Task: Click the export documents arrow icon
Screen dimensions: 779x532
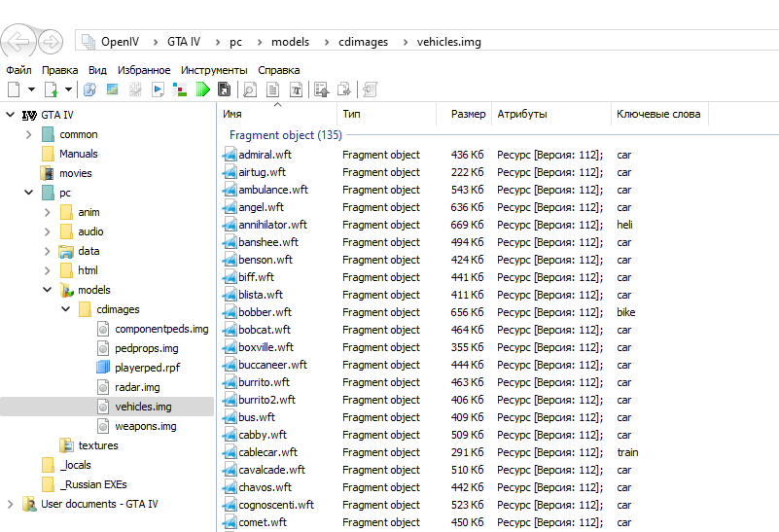Action: [344, 89]
